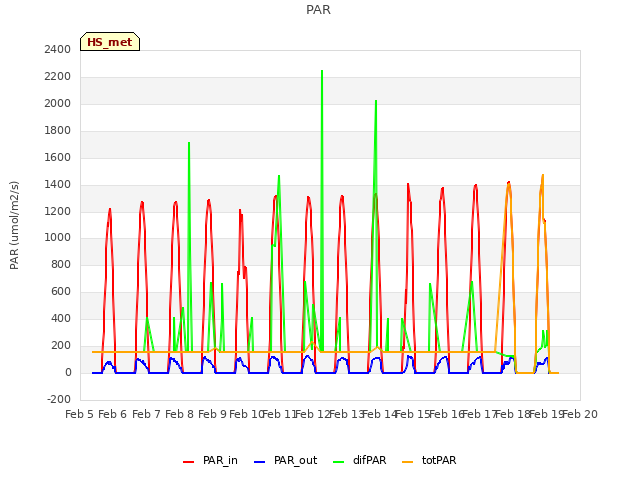Click the HS_met label box
The width and height of the screenshot is (640, 480).
110,42
